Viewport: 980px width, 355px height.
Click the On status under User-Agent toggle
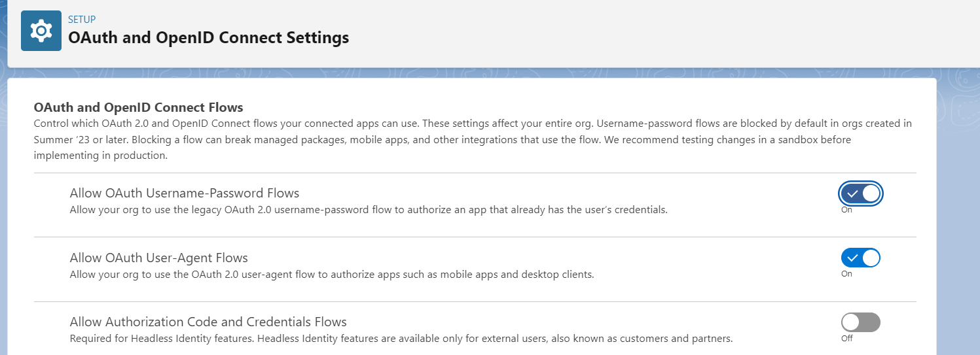coord(846,274)
